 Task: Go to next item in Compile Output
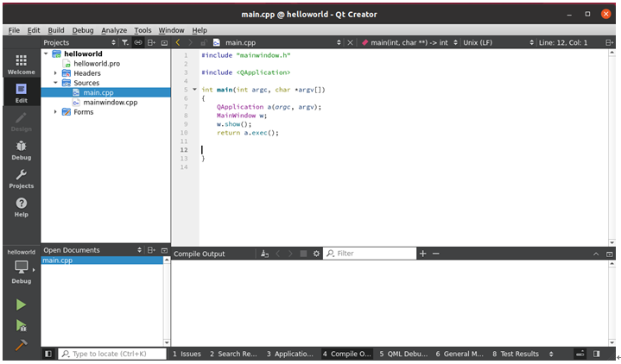[x=290, y=254]
